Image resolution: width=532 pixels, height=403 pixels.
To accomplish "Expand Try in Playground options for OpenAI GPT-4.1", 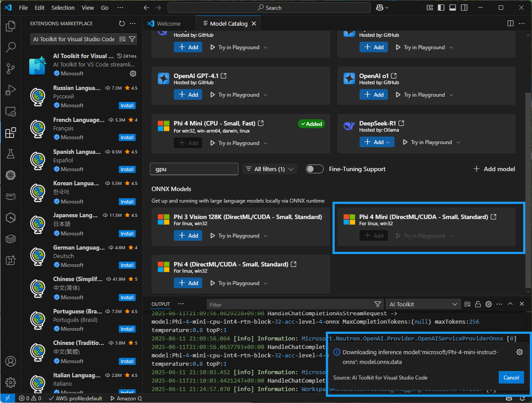I will tap(266, 95).
